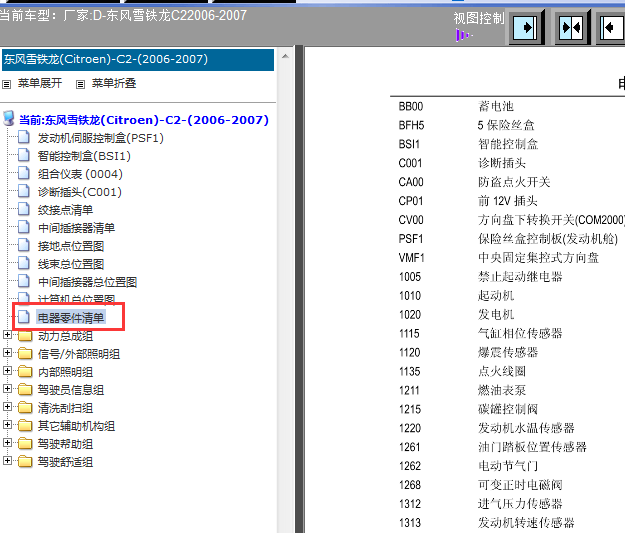Open 中间插接器清单 tree item

(76, 228)
